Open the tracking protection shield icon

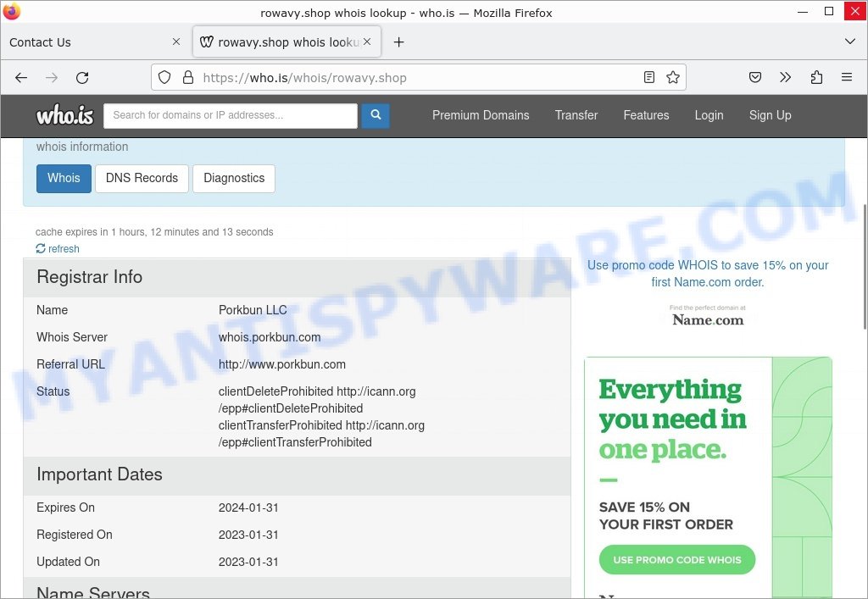[164, 77]
